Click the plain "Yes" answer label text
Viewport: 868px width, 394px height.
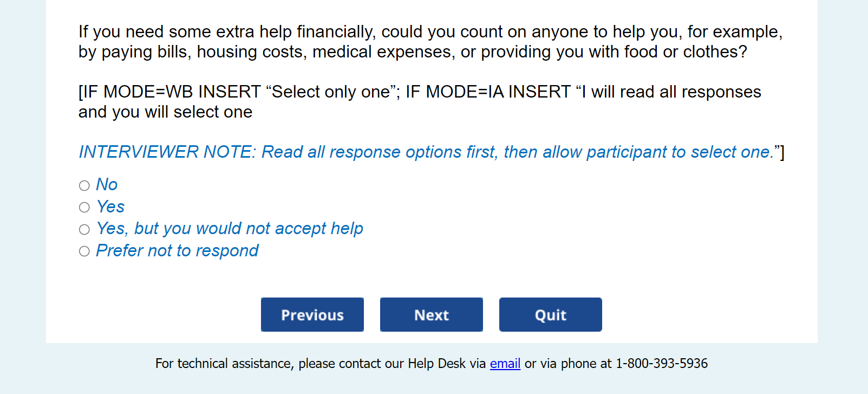(x=110, y=207)
